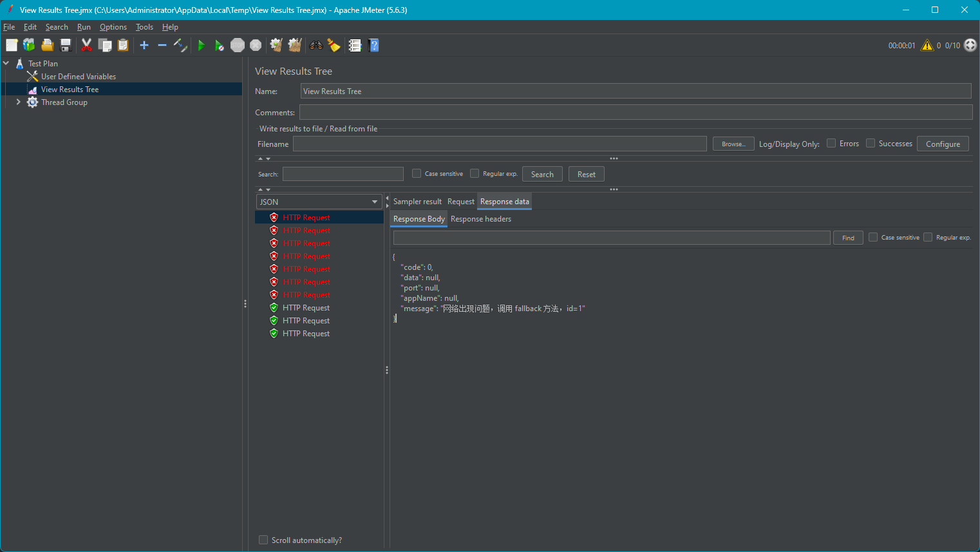The width and height of the screenshot is (980, 552).
Task: Toggle Regular exp. next to Search button
Action: click(475, 173)
